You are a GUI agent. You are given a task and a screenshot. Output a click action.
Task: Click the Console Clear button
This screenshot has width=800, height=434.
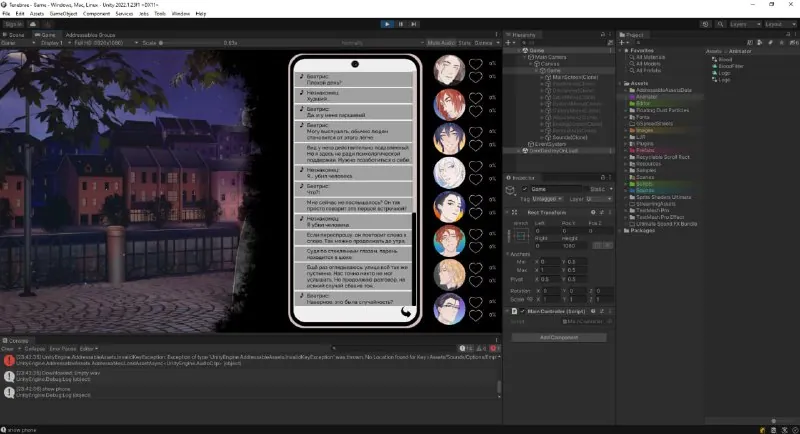7,349
